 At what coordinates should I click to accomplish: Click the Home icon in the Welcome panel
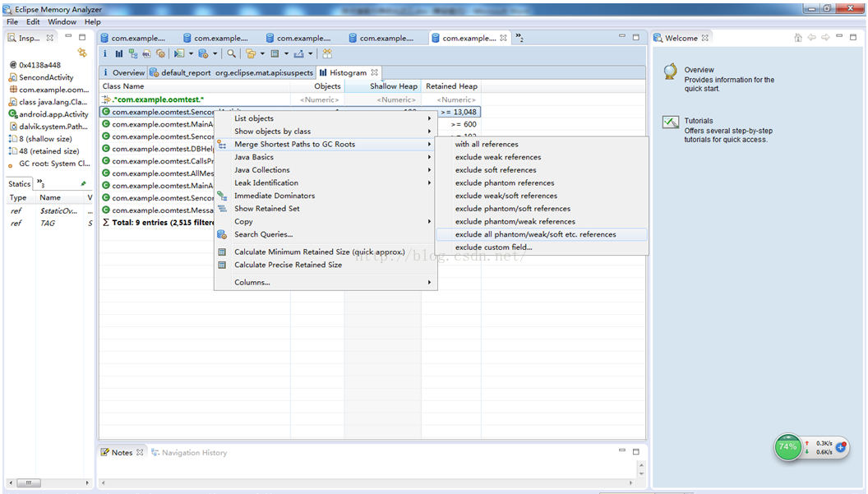click(x=797, y=38)
